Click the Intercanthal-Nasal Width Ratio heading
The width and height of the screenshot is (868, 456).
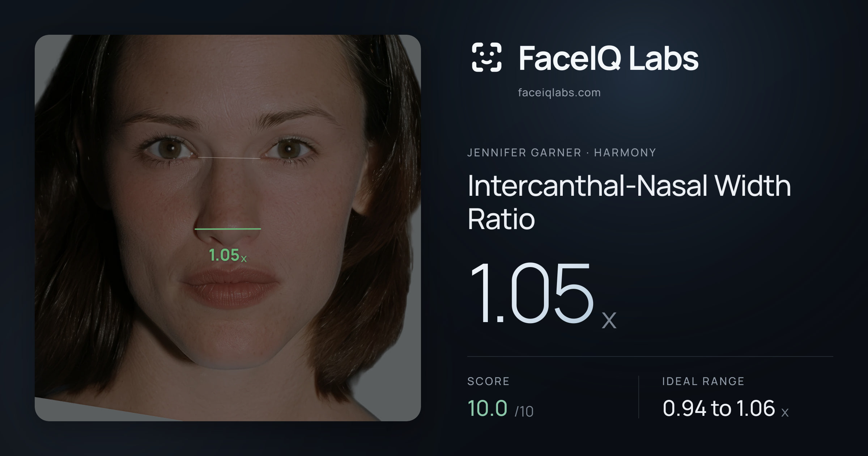629,202
